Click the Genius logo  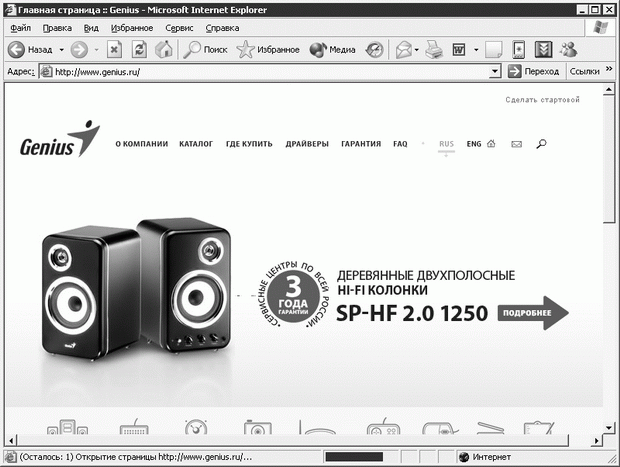(60, 141)
